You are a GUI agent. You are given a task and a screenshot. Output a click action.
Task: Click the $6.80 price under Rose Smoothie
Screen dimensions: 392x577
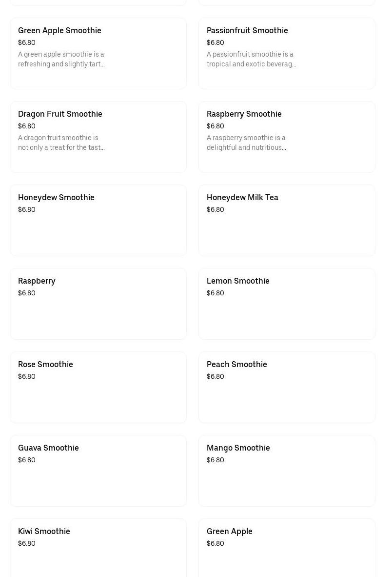(x=27, y=377)
